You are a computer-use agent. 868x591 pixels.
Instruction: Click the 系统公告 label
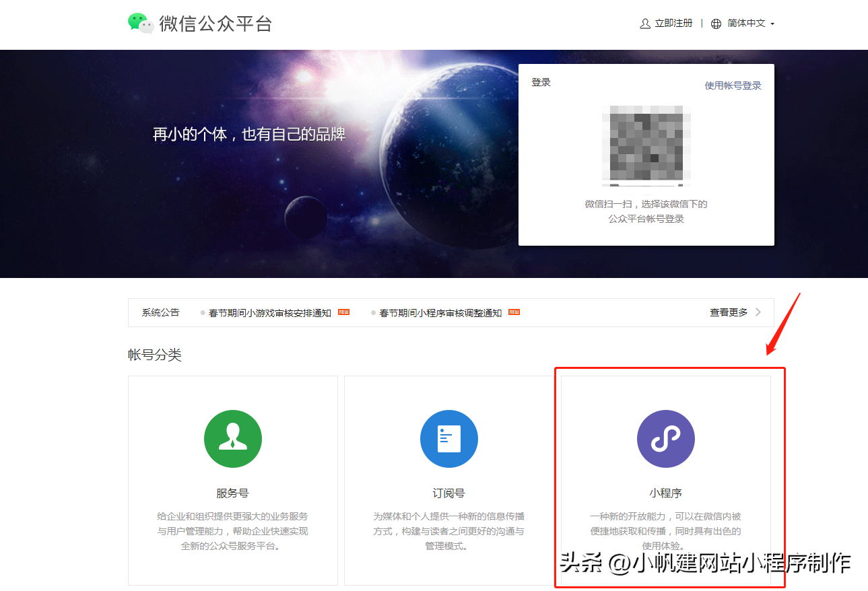click(x=160, y=313)
